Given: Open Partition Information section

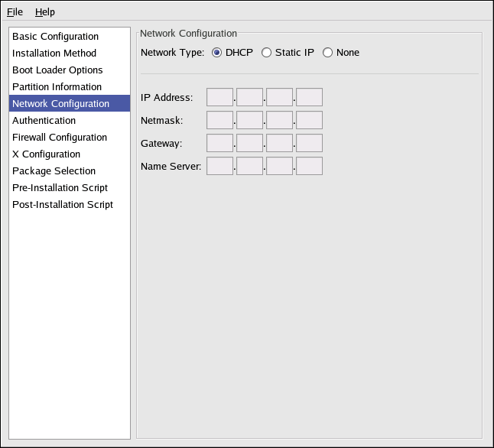Looking at the screenshot, I should (x=57, y=87).
